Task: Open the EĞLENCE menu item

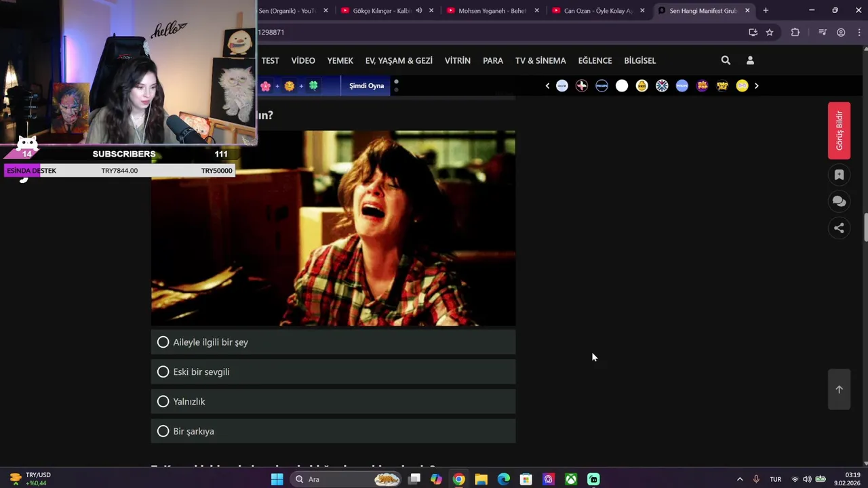Action: [x=595, y=60]
